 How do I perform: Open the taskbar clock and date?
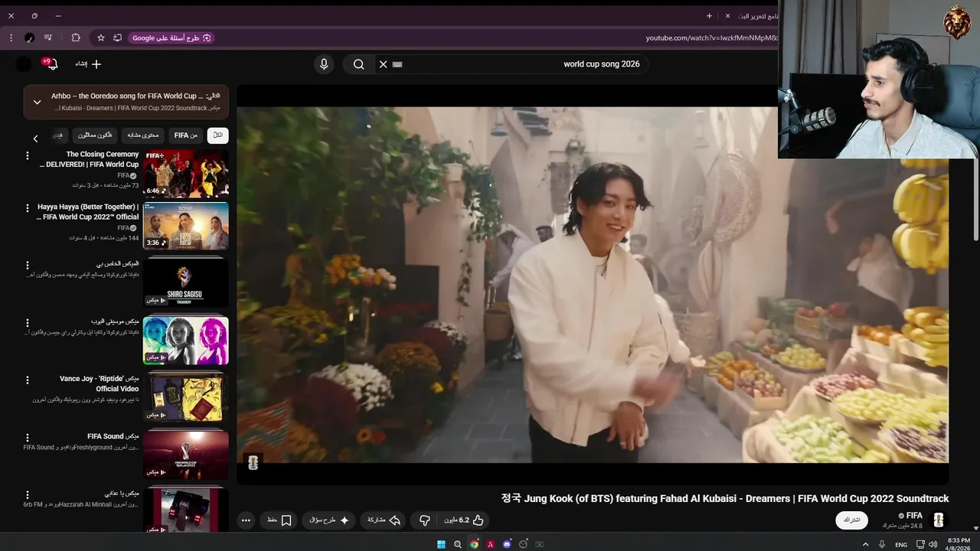(959, 544)
